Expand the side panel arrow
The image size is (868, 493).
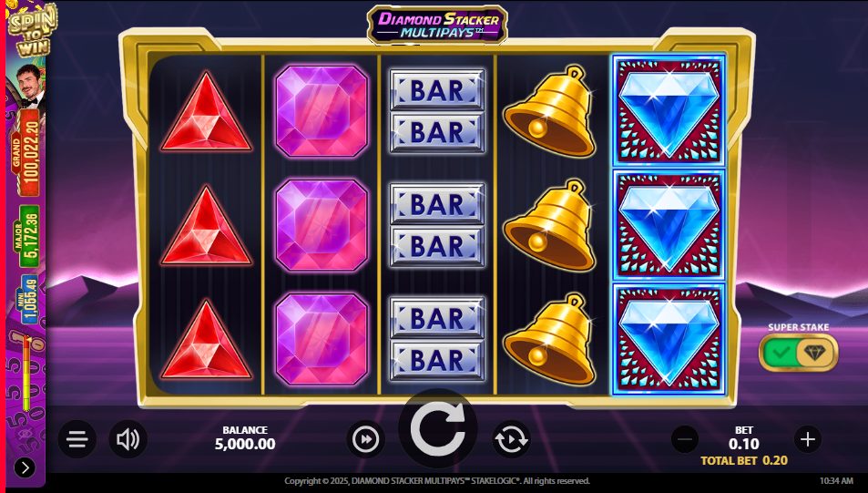pos(25,468)
